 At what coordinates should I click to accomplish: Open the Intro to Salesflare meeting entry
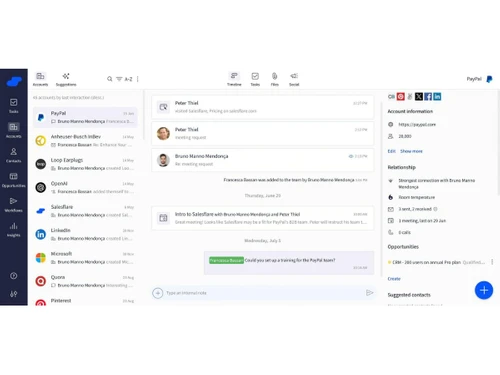[263, 218]
